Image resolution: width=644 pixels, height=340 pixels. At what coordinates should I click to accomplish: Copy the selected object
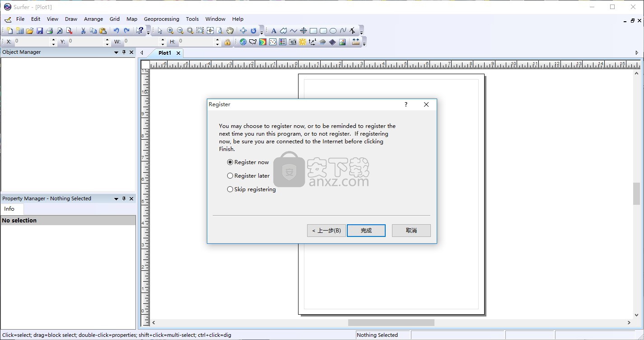[93, 31]
